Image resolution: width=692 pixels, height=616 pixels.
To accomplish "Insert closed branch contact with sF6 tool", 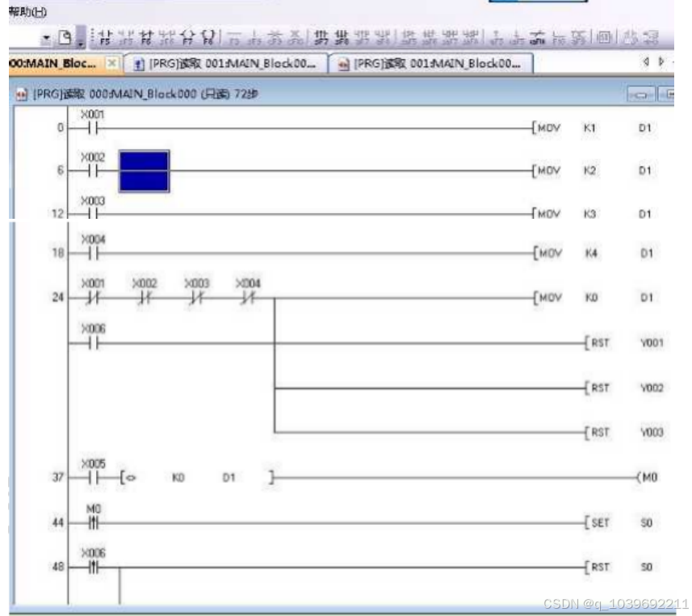I will pos(166,37).
